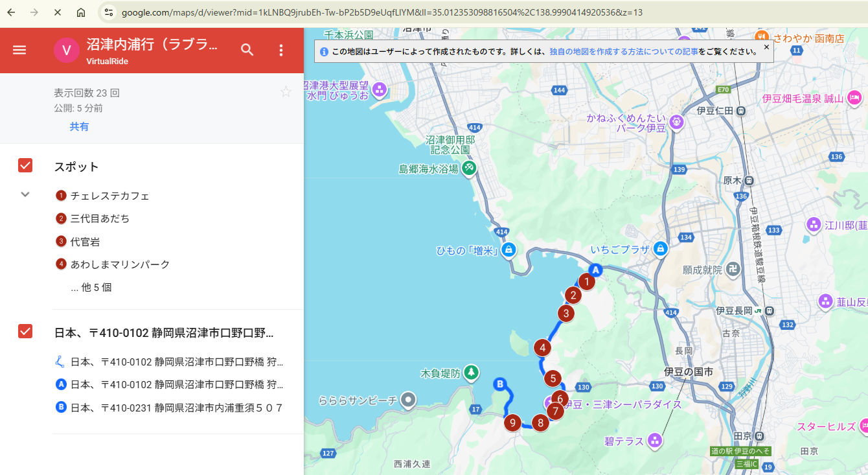
Task: Select チェレステカフェ in the spot list
Action: [109, 196]
